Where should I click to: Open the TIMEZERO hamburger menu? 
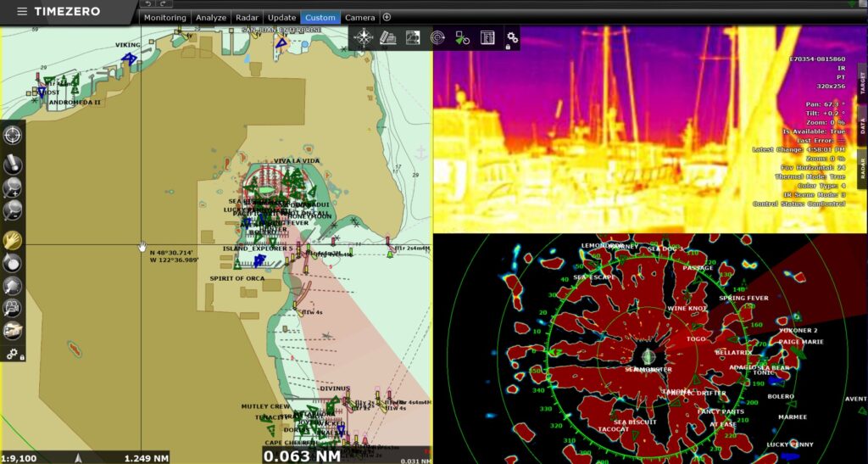21,12
